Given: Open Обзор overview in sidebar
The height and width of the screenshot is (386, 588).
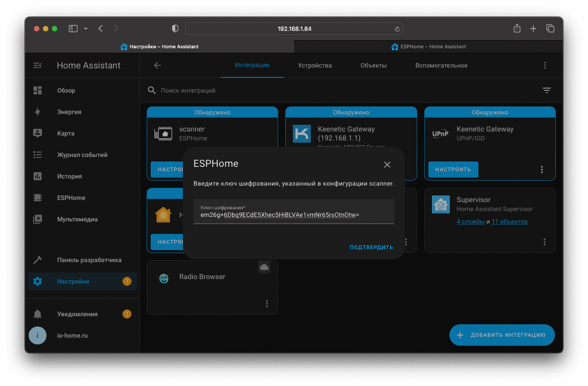Looking at the screenshot, I should tap(66, 90).
